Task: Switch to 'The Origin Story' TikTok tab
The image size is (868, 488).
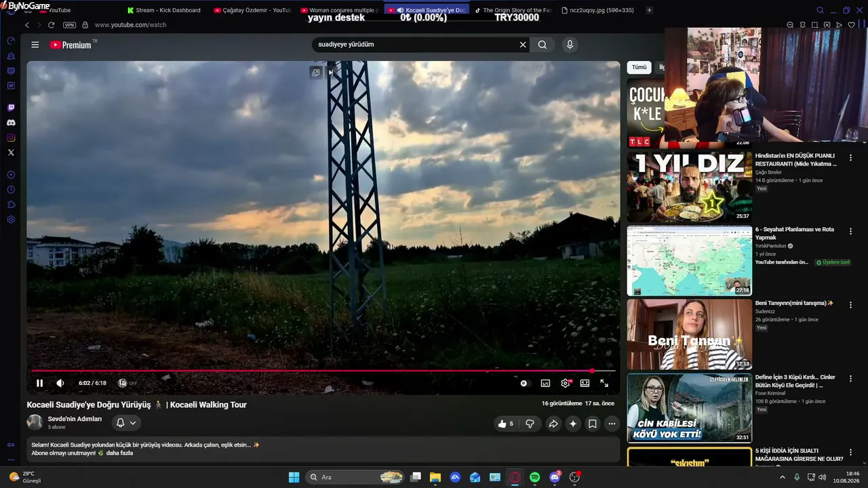Action: 513,10
